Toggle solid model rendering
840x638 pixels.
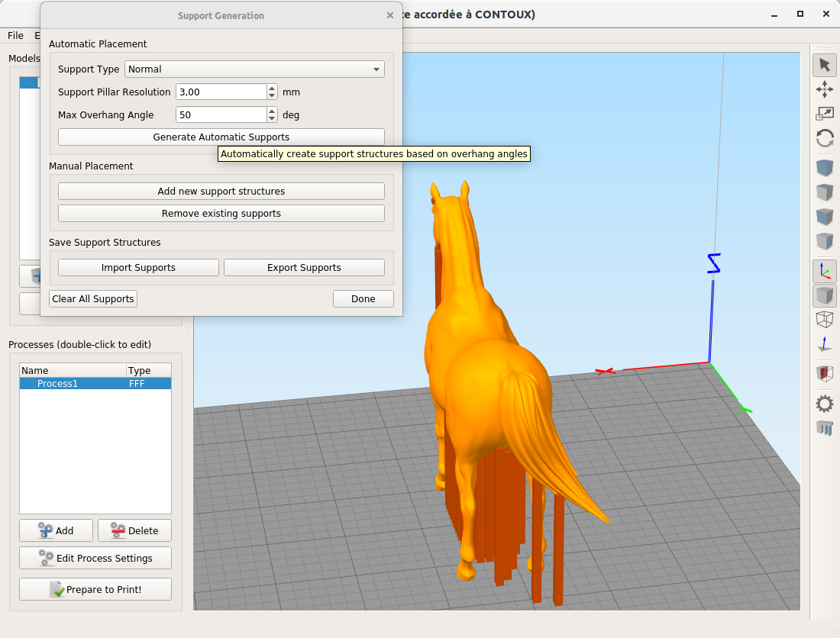(824, 295)
